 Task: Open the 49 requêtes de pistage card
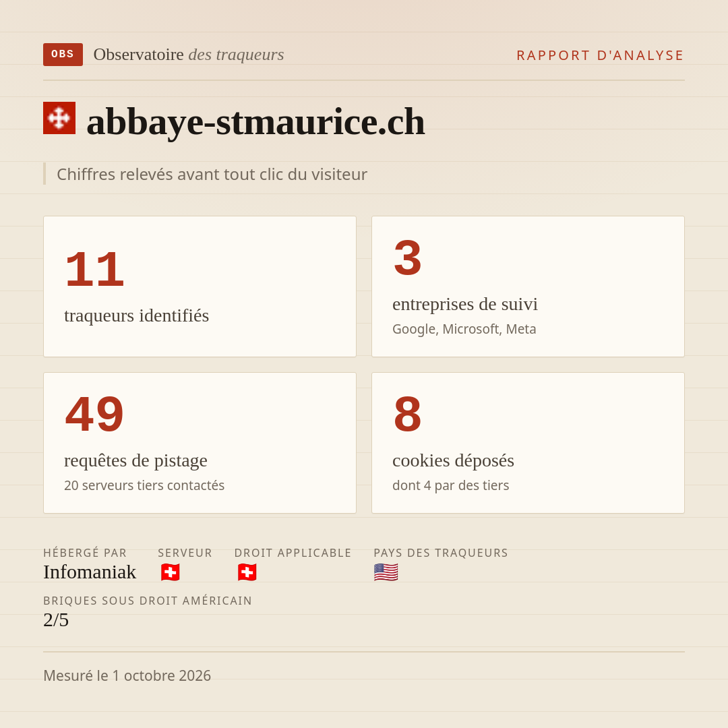[200, 443]
